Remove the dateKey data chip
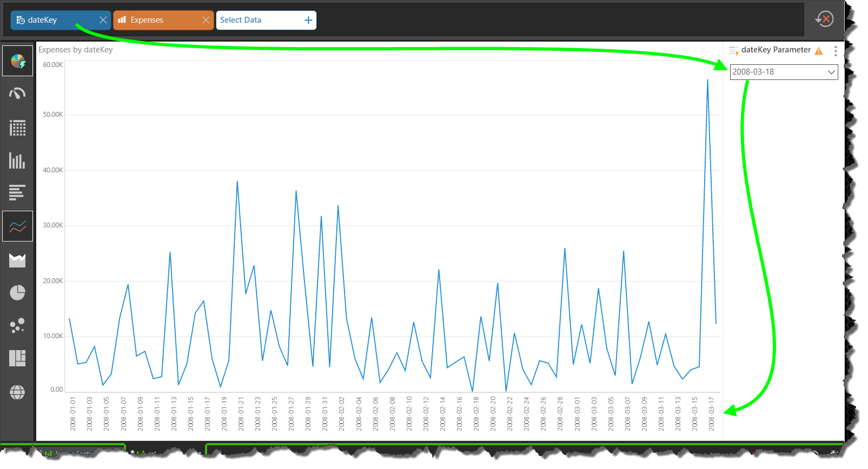 [103, 20]
